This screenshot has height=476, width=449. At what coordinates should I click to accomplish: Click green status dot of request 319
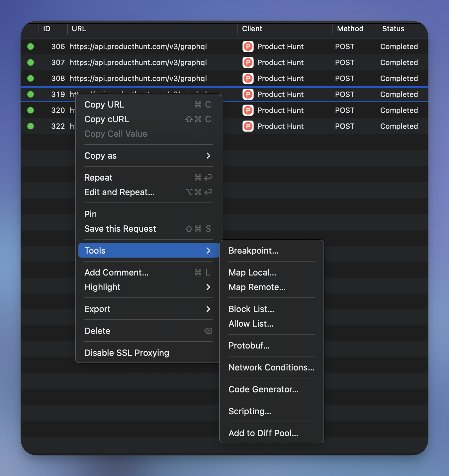click(x=31, y=94)
